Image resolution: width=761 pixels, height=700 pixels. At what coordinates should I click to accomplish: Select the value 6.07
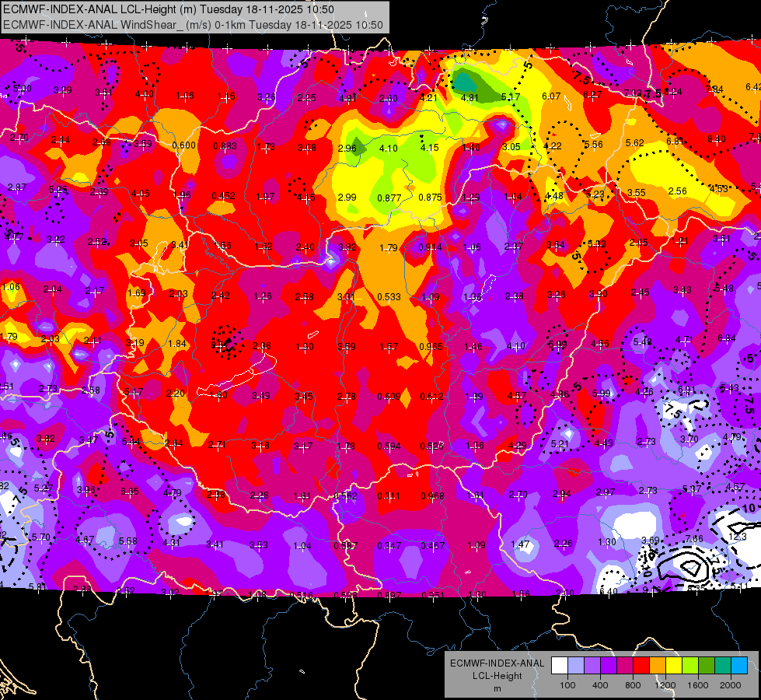click(551, 96)
